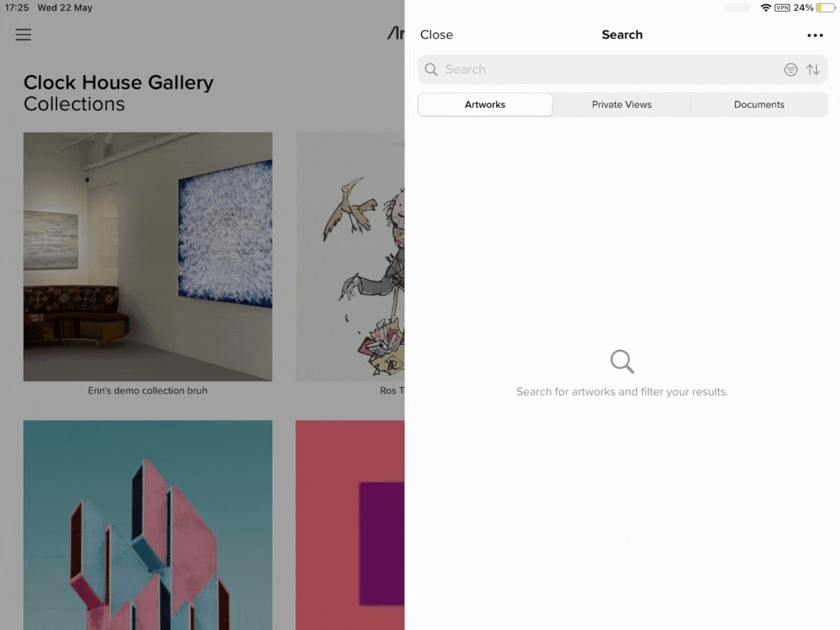
Task: Tap the large magnifier placeholder icon
Action: tap(622, 362)
